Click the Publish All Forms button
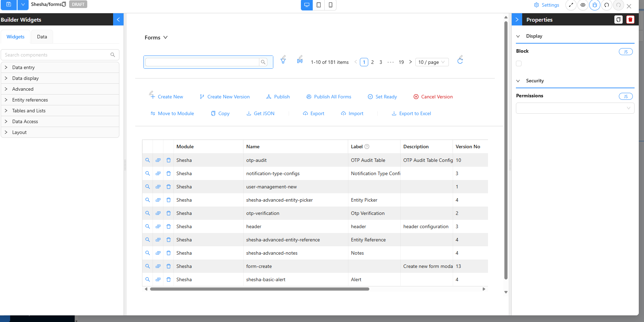The height and width of the screenshot is (322, 644). [x=329, y=97]
